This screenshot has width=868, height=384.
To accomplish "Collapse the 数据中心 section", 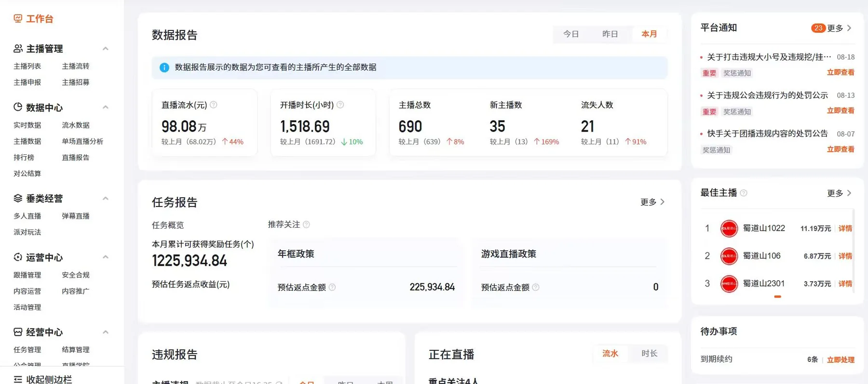I will pyautogui.click(x=106, y=107).
